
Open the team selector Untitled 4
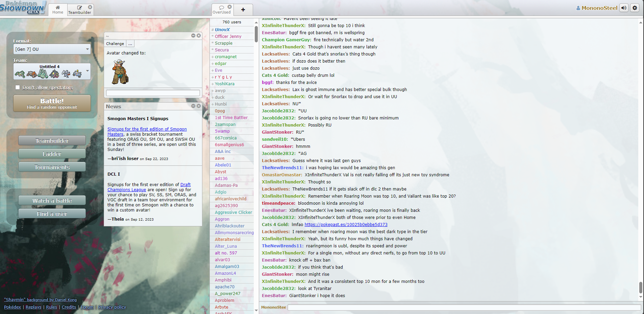click(52, 71)
